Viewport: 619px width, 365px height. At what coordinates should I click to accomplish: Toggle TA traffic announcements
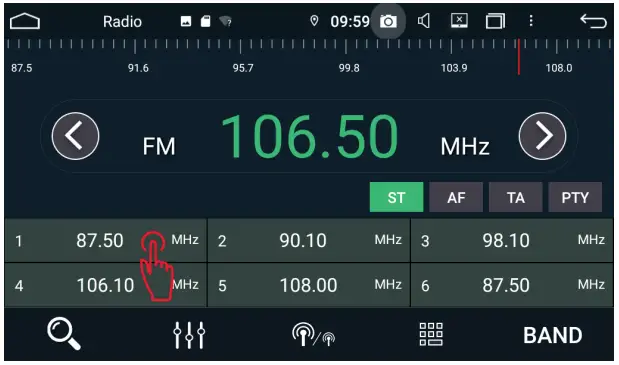point(516,197)
